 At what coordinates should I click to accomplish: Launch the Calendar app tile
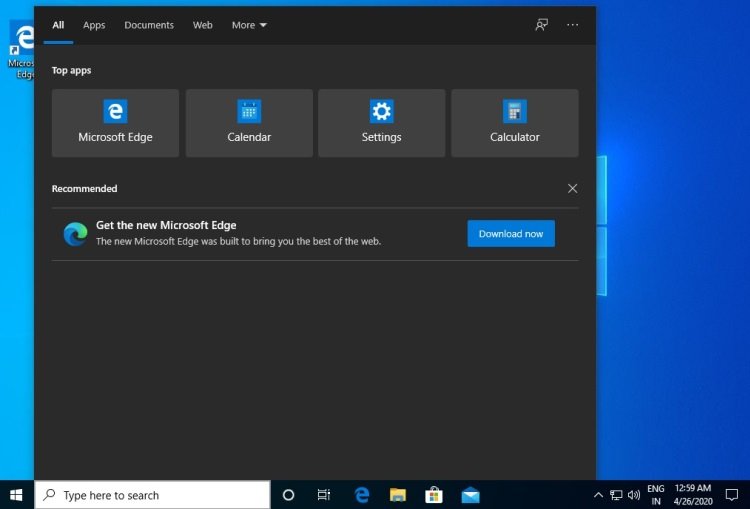[x=249, y=123]
